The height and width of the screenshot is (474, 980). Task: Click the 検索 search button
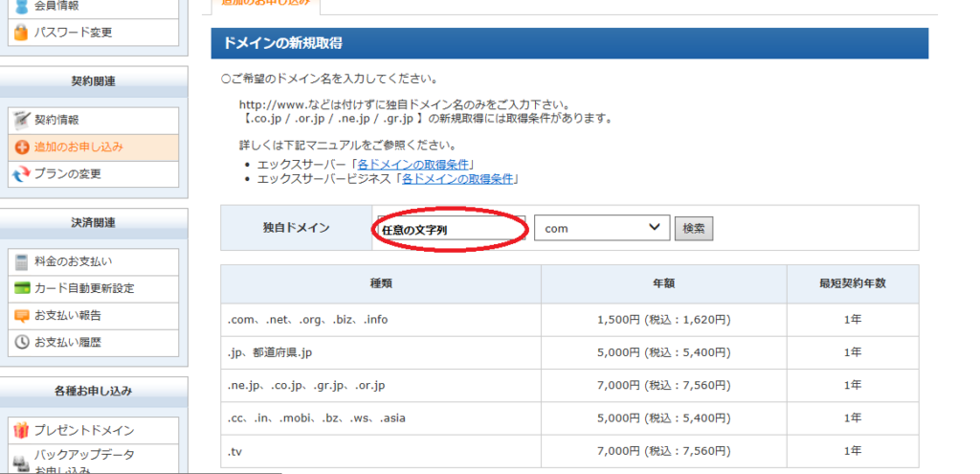pos(694,229)
